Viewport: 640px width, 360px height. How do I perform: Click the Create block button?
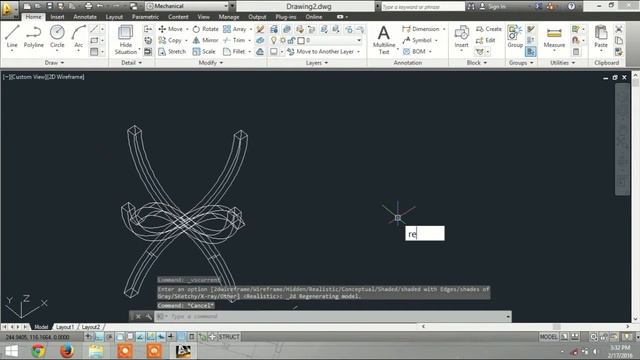click(489, 29)
